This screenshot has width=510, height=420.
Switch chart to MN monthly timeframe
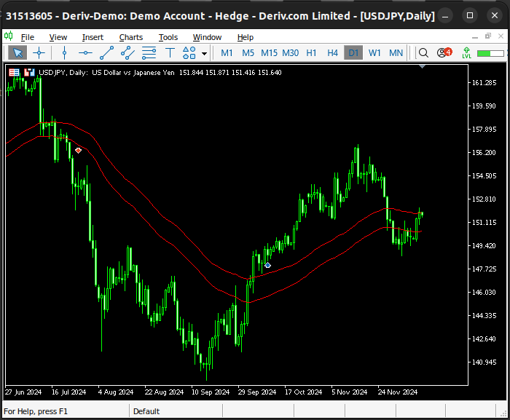[x=396, y=52]
